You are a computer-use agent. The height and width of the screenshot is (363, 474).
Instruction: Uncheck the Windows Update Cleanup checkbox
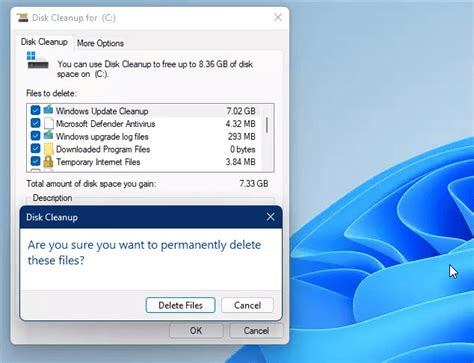point(35,110)
